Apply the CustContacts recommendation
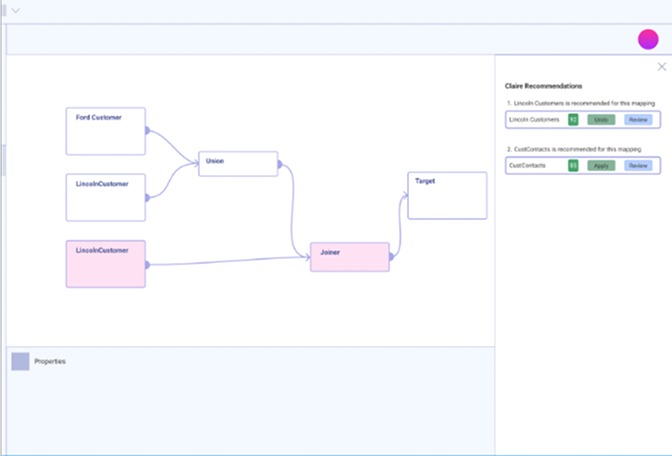672x456 pixels. pyautogui.click(x=601, y=165)
